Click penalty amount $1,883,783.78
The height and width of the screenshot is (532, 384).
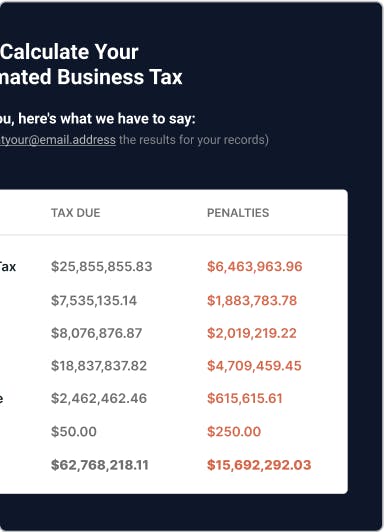[x=252, y=300]
